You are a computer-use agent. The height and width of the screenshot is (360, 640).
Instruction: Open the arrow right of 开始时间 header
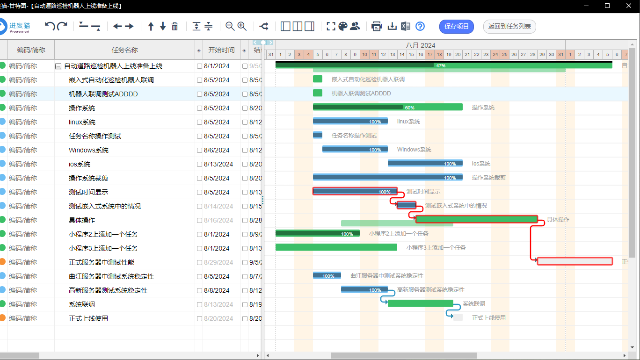point(244,50)
